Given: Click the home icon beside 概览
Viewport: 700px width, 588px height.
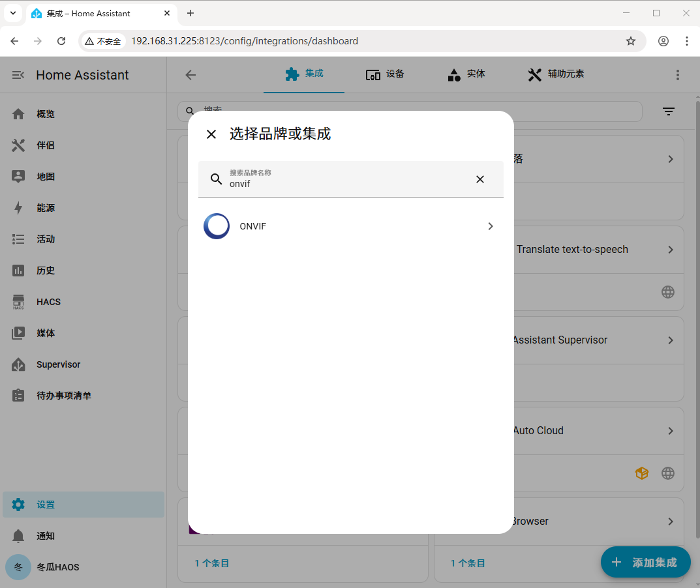Looking at the screenshot, I should click(18, 114).
